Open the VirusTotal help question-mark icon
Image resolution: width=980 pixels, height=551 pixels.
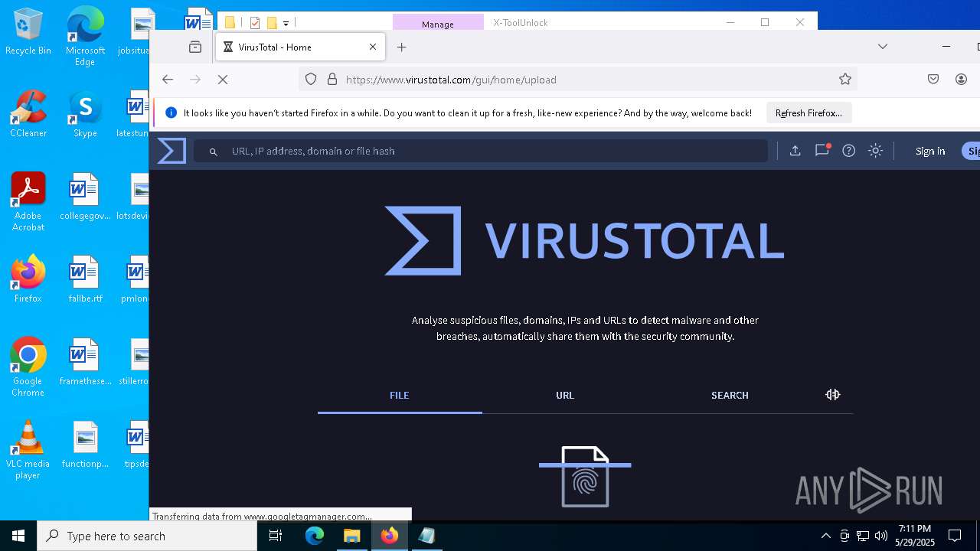[848, 151]
